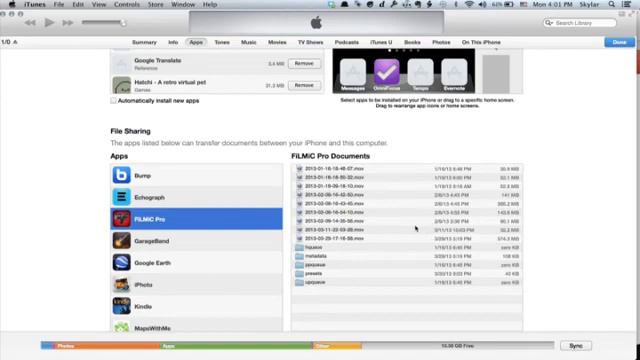Switch to the Summary tab

144,42
